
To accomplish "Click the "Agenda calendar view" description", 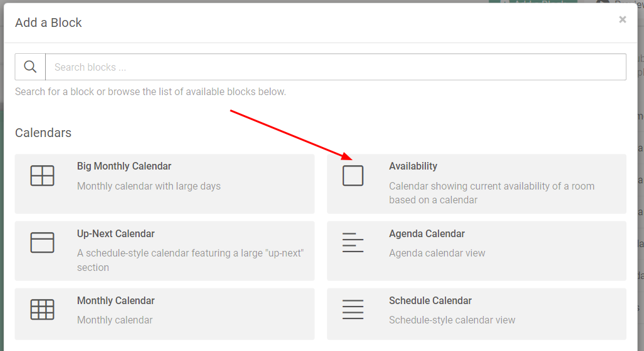I will [437, 253].
